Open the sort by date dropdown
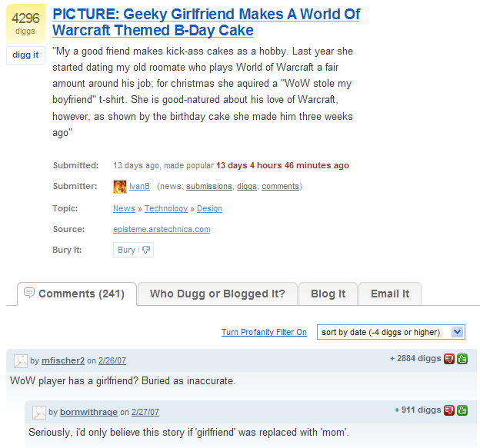This screenshot has width=480, height=448. pos(391,332)
